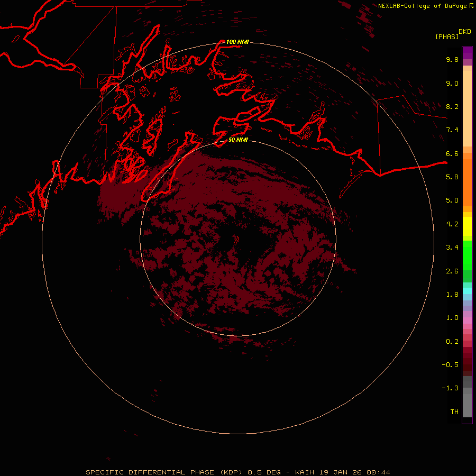Click the purple band atop the color bar
The width and height of the screenshot is (476, 476).
pyautogui.click(x=467, y=53)
